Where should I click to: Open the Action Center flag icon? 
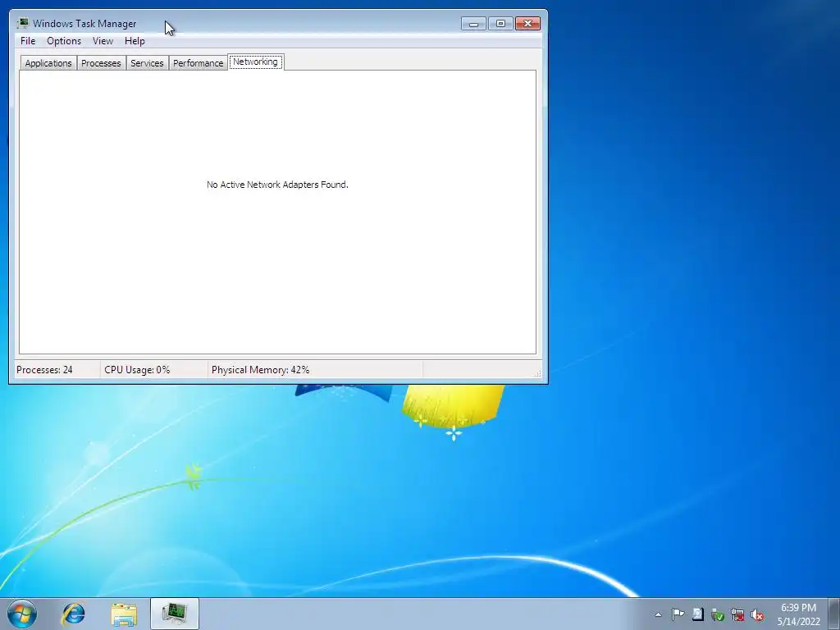click(678, 614)
